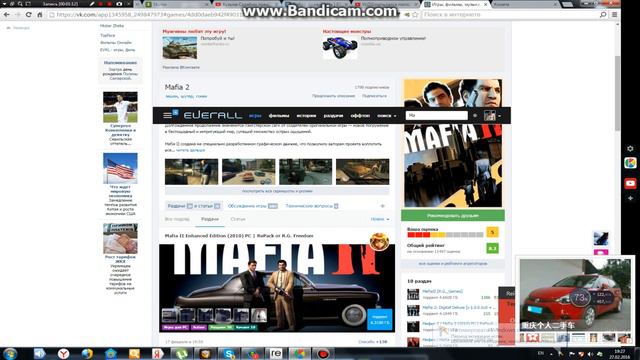Click the monster truck ad image
The height and width of the screenshot is (360, 640).
(x=340, y=48)
